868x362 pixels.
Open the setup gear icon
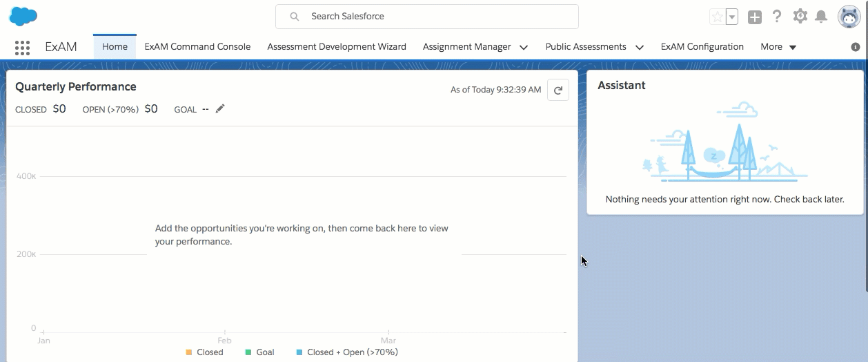pos(800,17)
